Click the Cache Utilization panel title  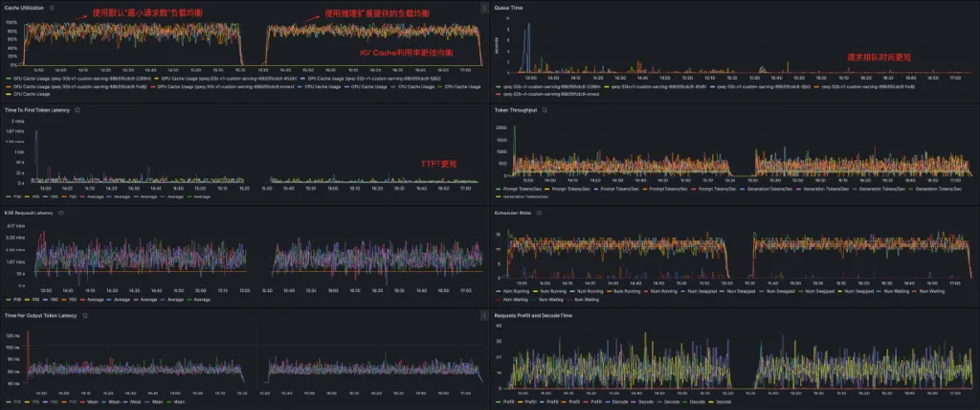[24, 8]
